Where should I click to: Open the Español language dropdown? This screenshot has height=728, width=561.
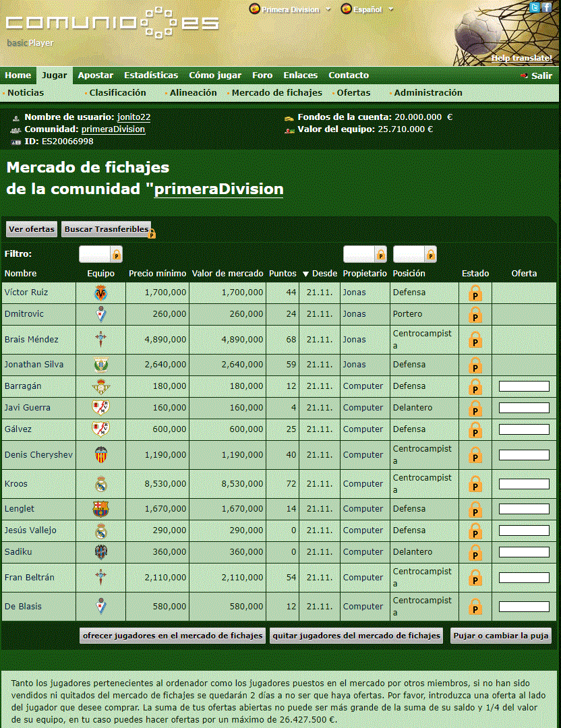(367, 9)
